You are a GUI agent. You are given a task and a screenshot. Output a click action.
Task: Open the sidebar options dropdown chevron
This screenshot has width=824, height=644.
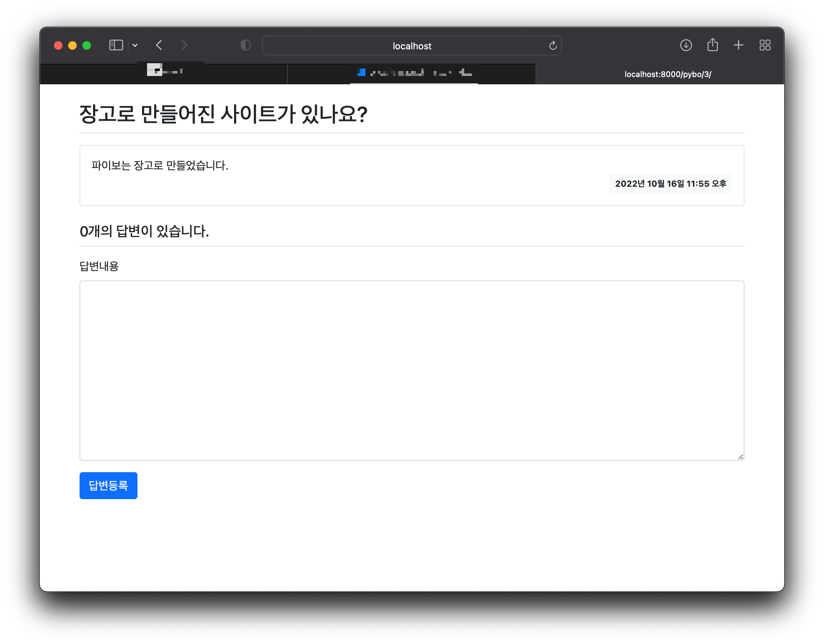coord(135,46)
